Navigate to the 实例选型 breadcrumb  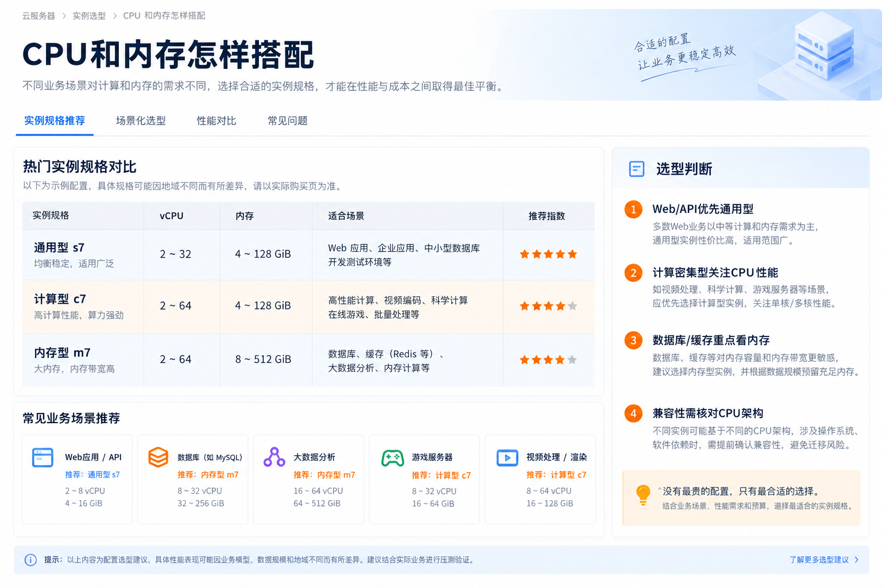point(89,16)
